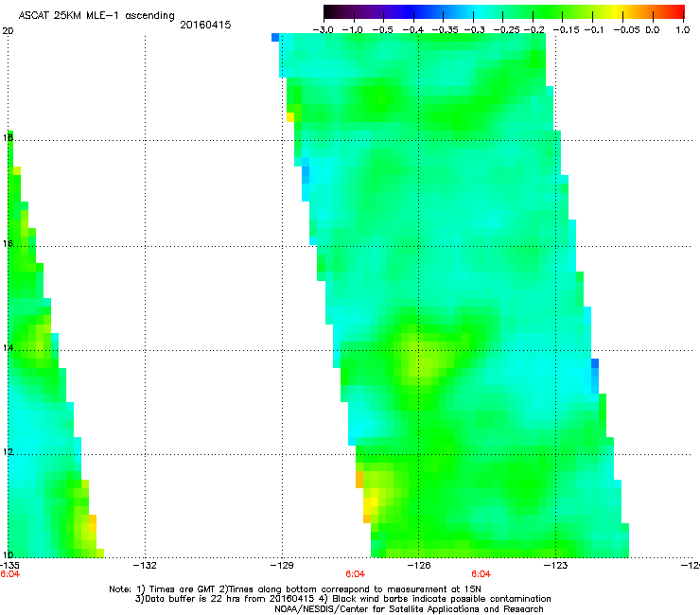Select the -0.25 color scale label
This screenshot has height=615, width=700.
(x=506, y=30)
